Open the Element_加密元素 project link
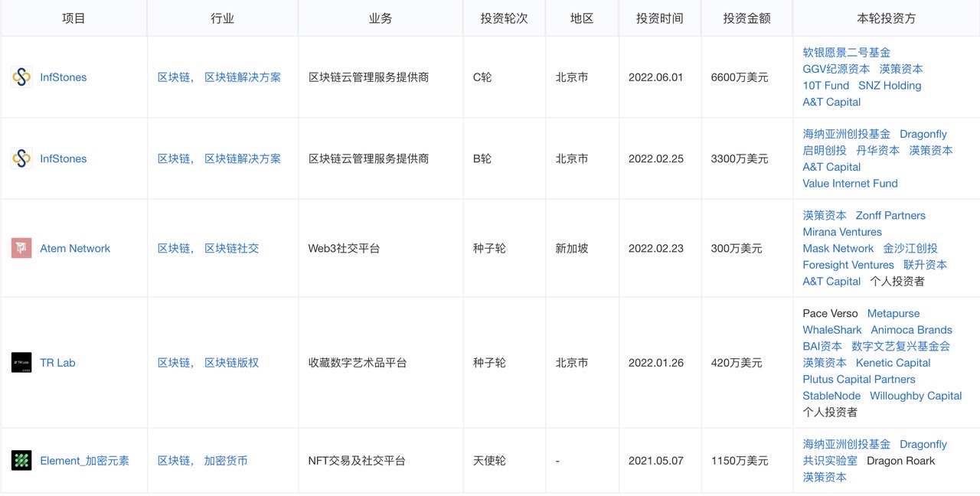980x496 pixels. [84, 461]
